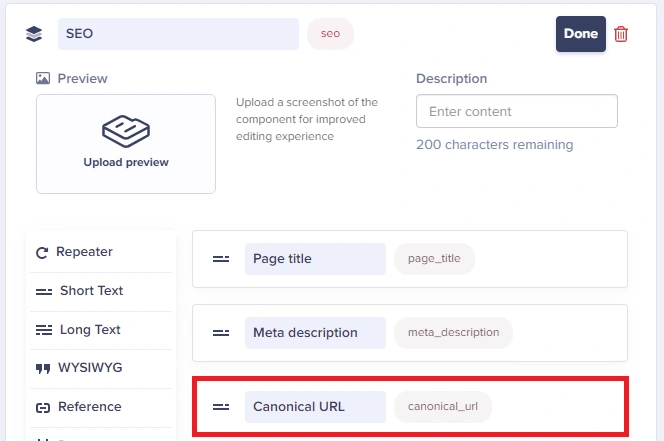Click the canonical_url key badge

[x=443, y=407]
